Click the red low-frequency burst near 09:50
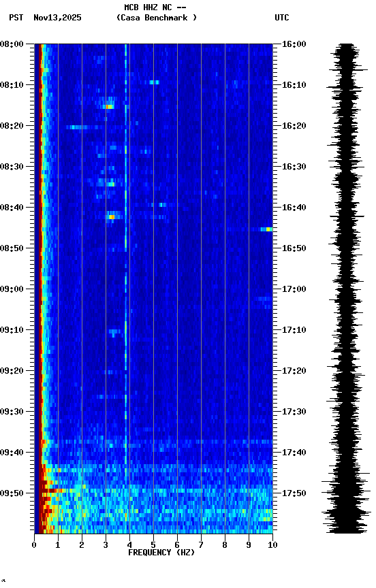 point(50,490)
